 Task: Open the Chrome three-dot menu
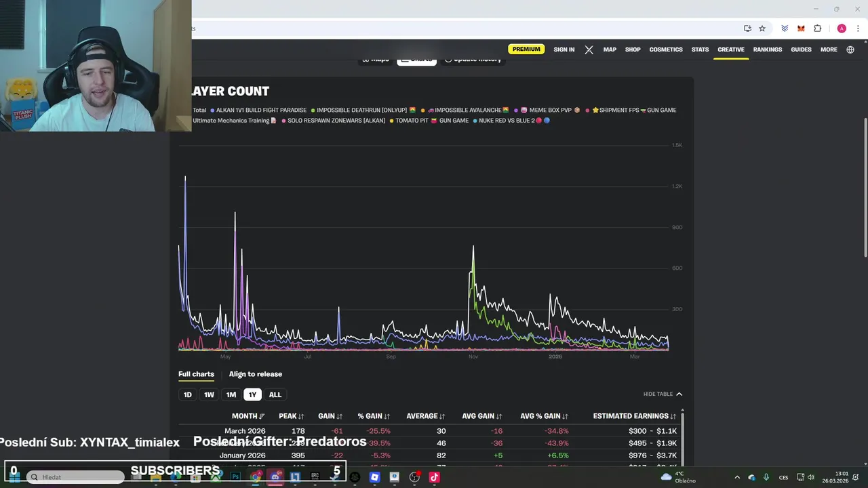point(859,28)
